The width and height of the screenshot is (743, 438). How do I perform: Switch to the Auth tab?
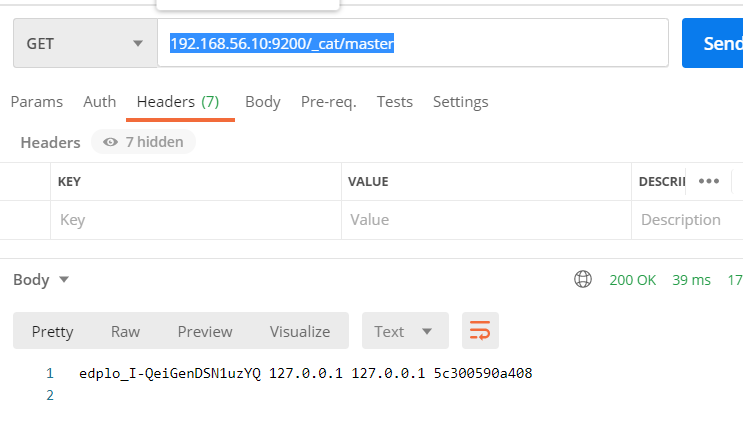(x=100, y=102)
